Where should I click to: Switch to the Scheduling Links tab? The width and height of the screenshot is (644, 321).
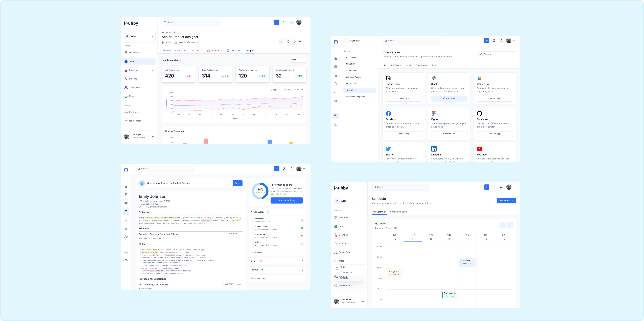398,212
